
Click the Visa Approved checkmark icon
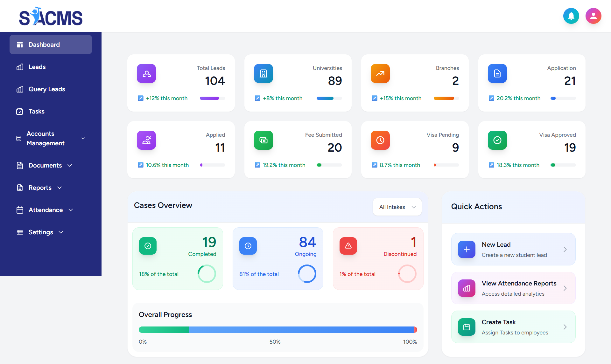497,140
